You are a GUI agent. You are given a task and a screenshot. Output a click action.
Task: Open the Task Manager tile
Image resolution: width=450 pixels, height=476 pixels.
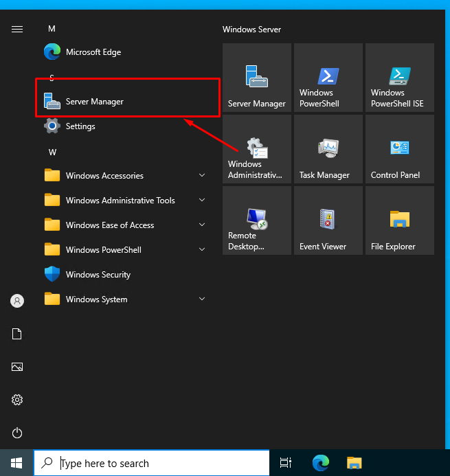click(x=326, y=150)
